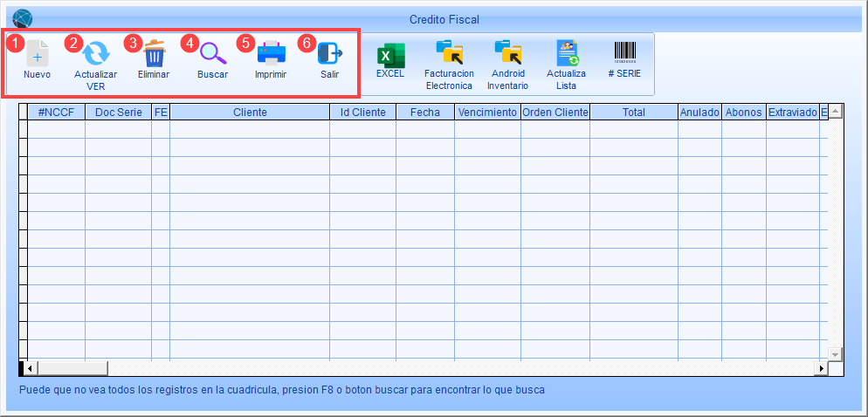This screenshot has width=868, height=417.
Task: Click the Eliminar trash can icon
Action: click(x=154, y=53)
